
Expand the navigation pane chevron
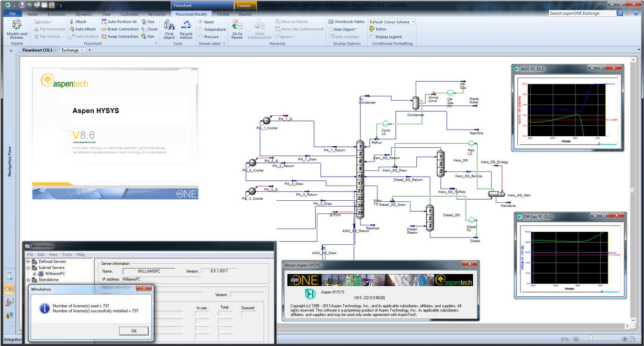[x=11, y=50]
